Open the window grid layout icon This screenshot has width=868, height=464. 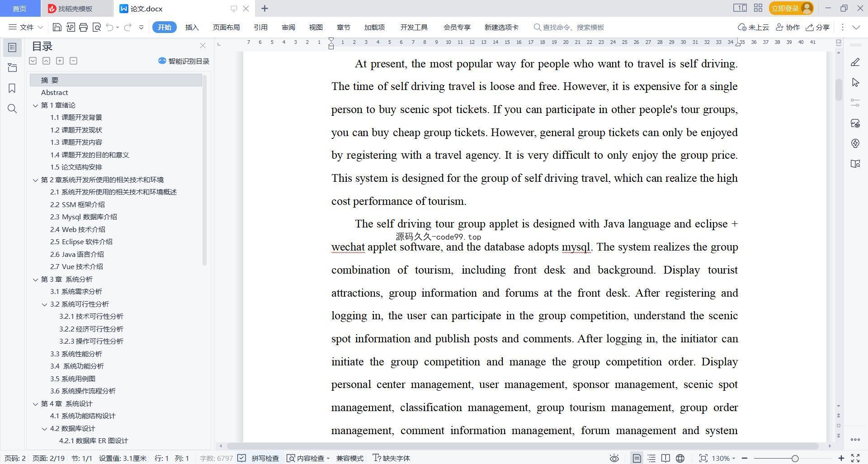tap(758, 8)
